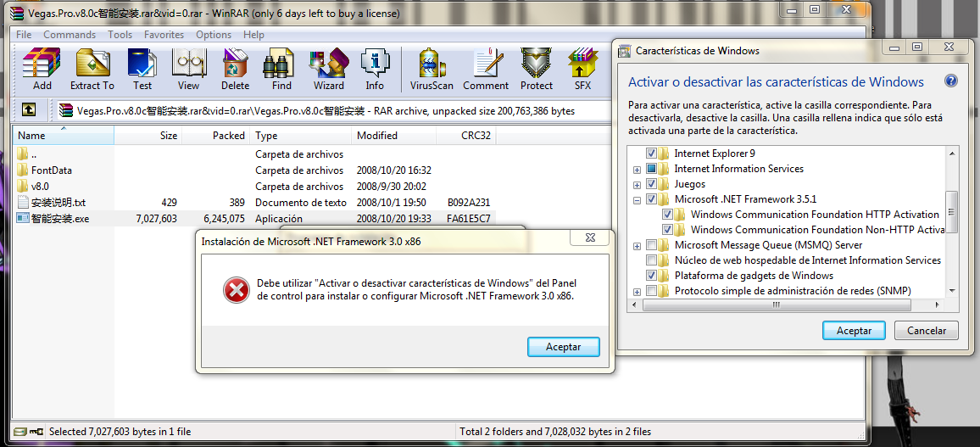The width and height of the screenshot is (980, 447).
Task: Uncheck Plataforma de gadgets de Windows
Action: point(651,276)
